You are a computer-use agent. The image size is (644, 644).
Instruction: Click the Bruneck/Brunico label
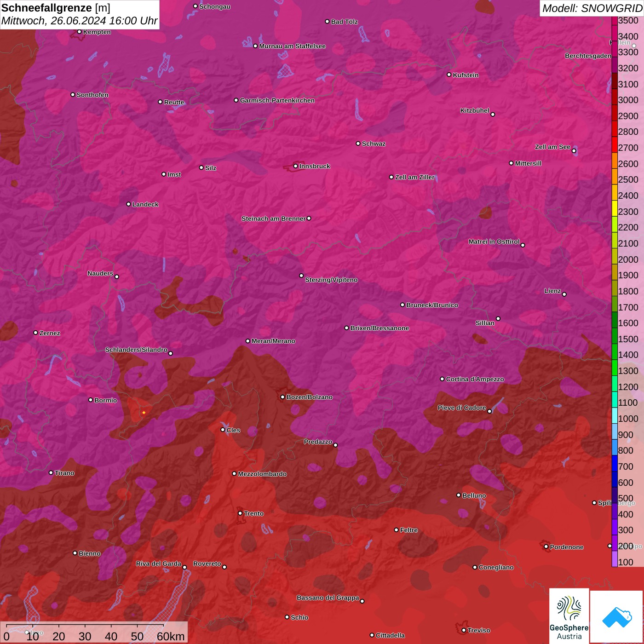click(432, 305)
